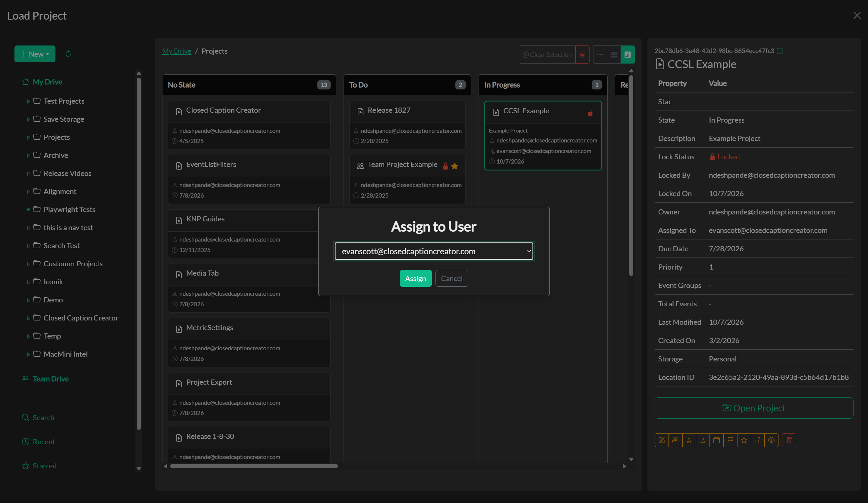868x503 pixels.
Task: Click the star project icon in the action bar
Action: tap(744, 440)
